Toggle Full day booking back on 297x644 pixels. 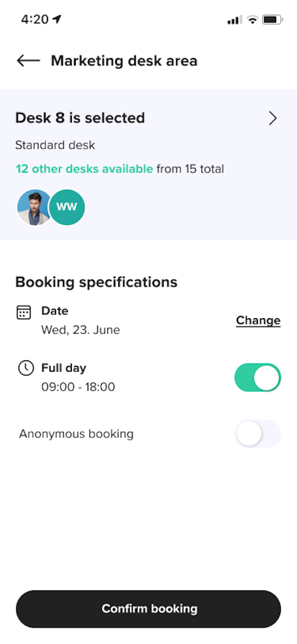point(258,377)
